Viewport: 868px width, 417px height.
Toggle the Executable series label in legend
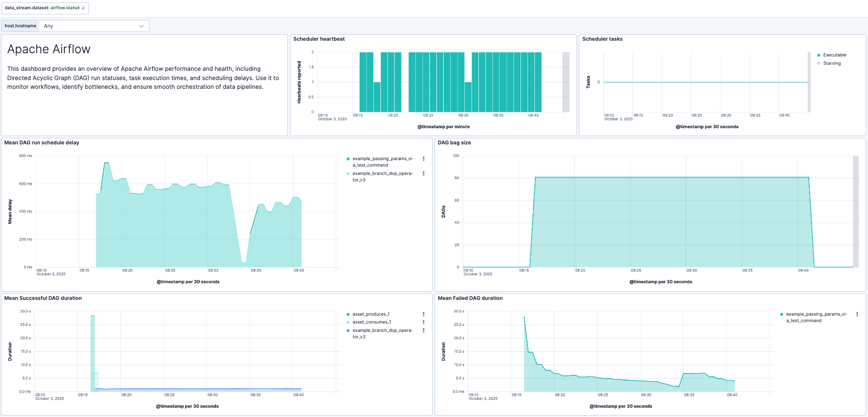(834, 55)
